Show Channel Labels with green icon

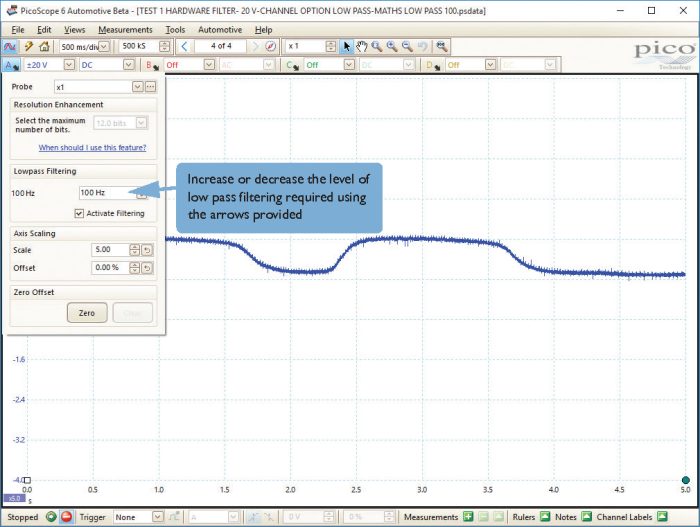click(662, 517)
